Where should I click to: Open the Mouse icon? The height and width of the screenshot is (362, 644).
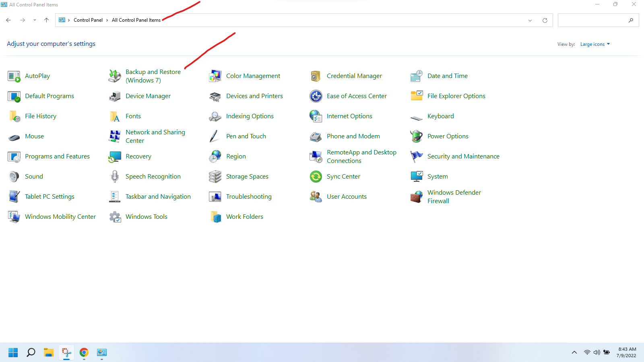14,137
